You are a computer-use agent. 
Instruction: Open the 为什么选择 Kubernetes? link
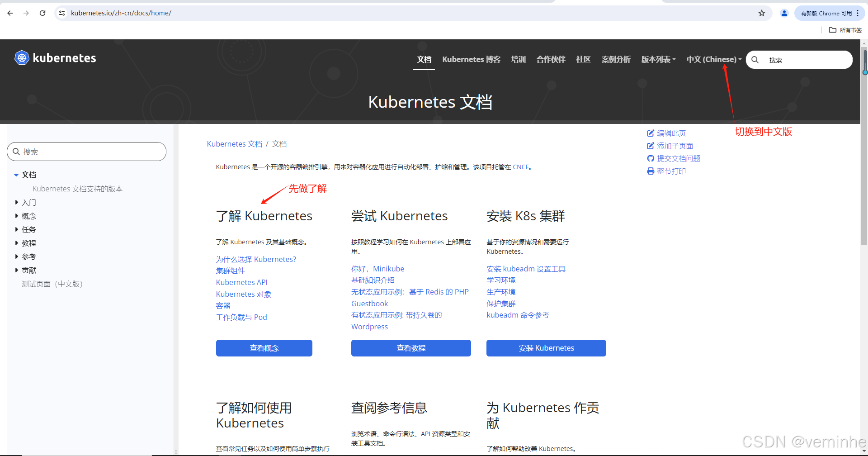256,259
